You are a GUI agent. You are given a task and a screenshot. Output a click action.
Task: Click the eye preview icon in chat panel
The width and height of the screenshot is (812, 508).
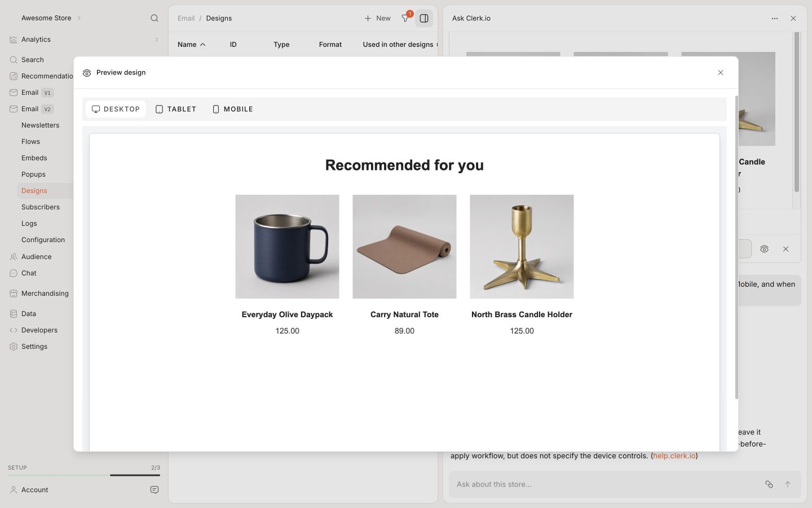point(765,249)
